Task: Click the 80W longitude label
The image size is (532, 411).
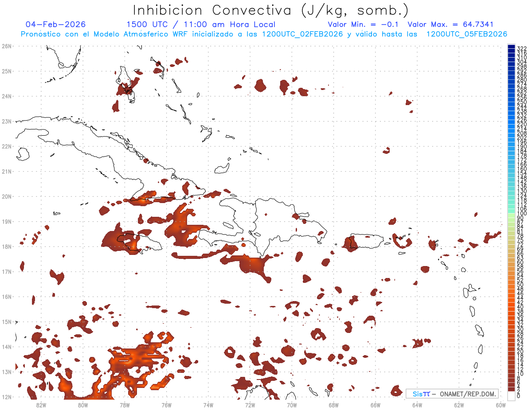Action: tap(83, 405)
